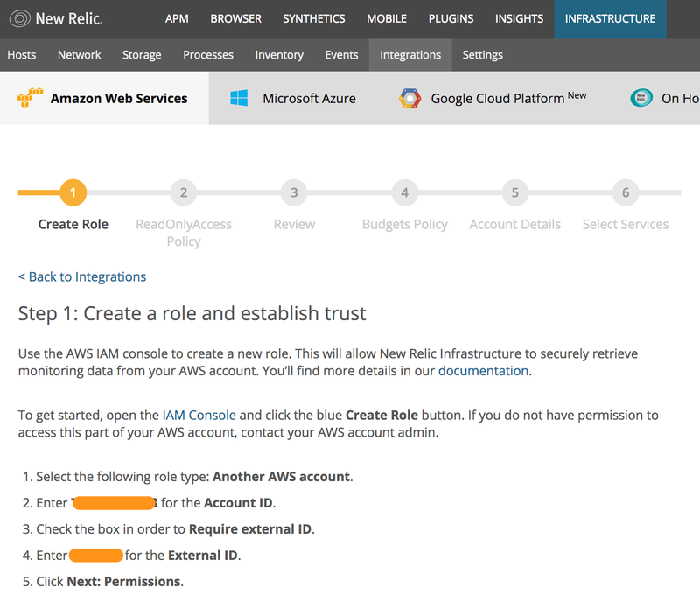Screen dimensions: 700x615
Task: Open the Settings tab
Action: (482, 54)
